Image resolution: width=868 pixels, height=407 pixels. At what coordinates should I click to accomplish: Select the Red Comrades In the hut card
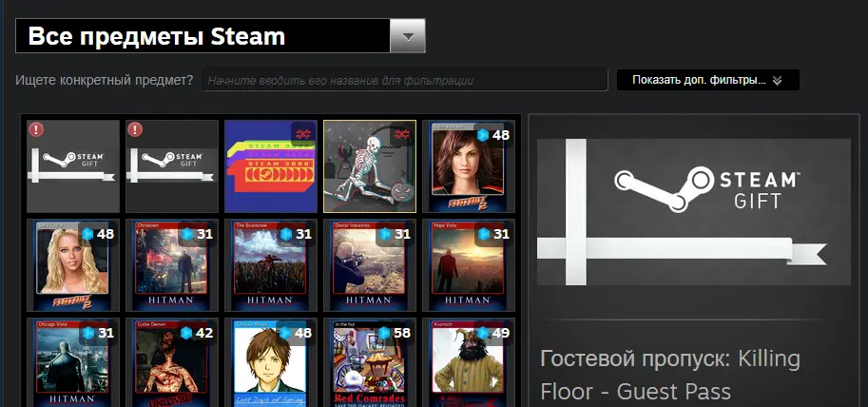(x=370, y=362)
